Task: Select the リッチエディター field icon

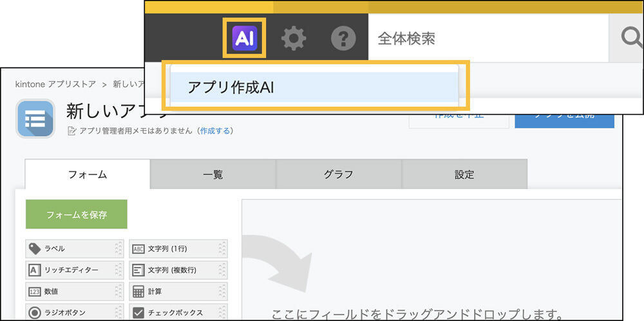Action: 35,270
